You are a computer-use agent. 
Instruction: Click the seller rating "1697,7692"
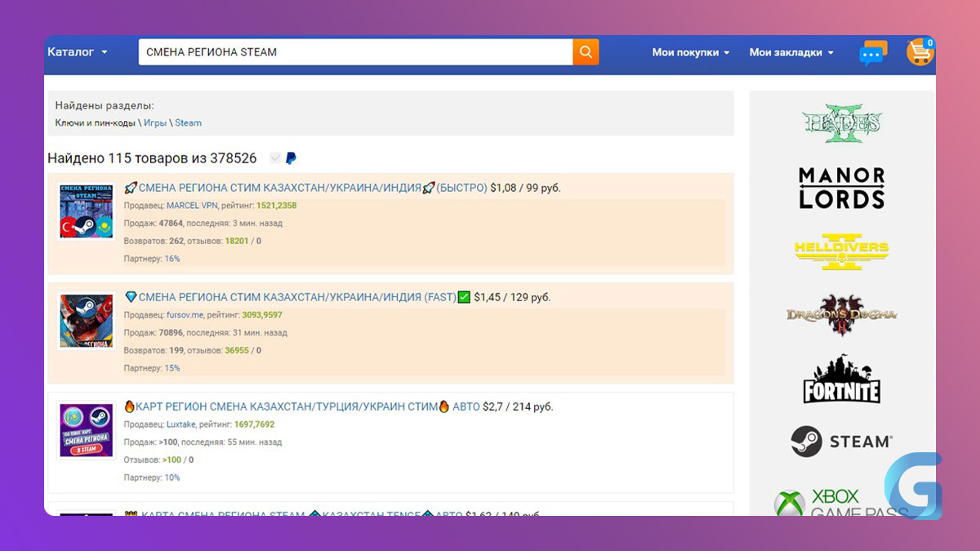(254, 424)
